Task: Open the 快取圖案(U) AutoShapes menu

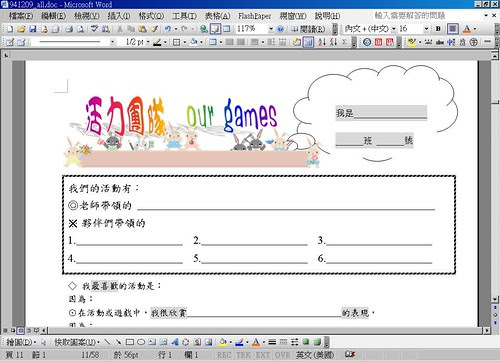Action: pos(77,342)
